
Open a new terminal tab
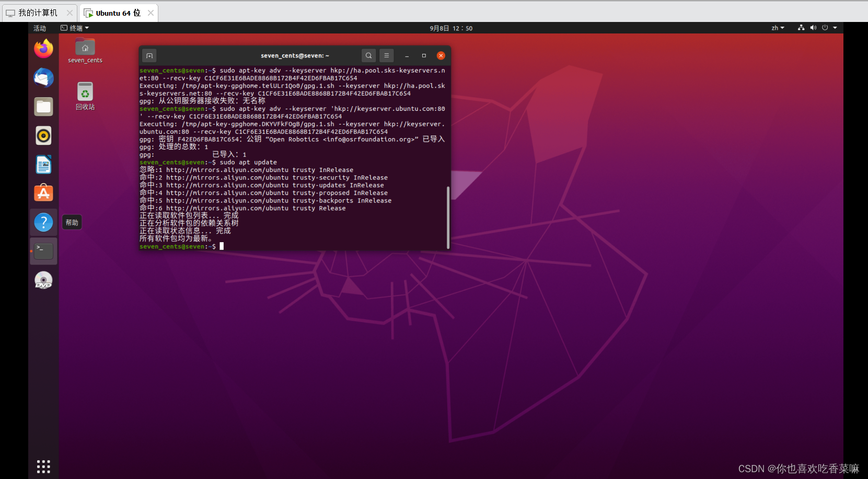click(x=149, y=55)
